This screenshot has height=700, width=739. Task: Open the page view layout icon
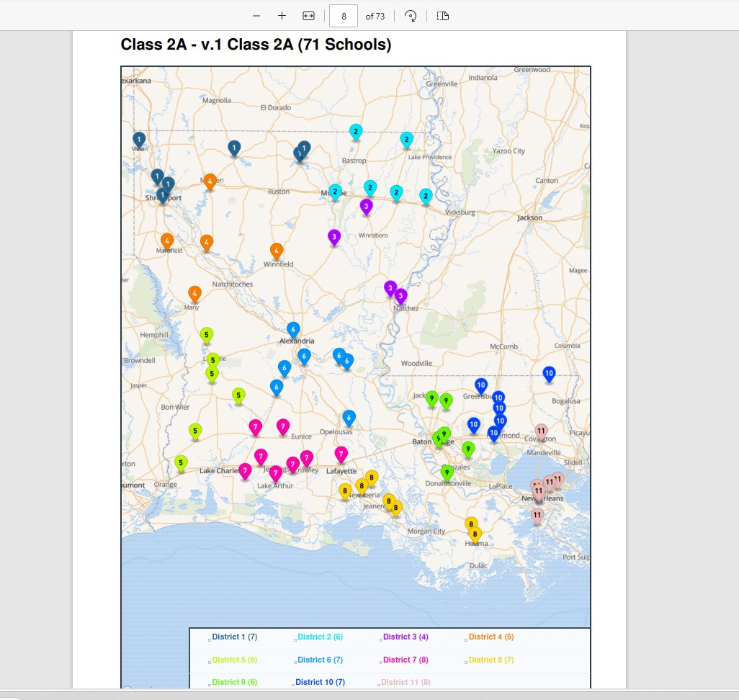point(442,16)
